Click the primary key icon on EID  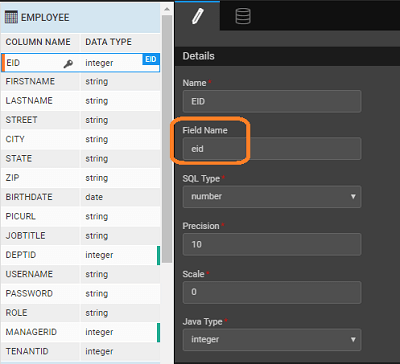[68, 63]
